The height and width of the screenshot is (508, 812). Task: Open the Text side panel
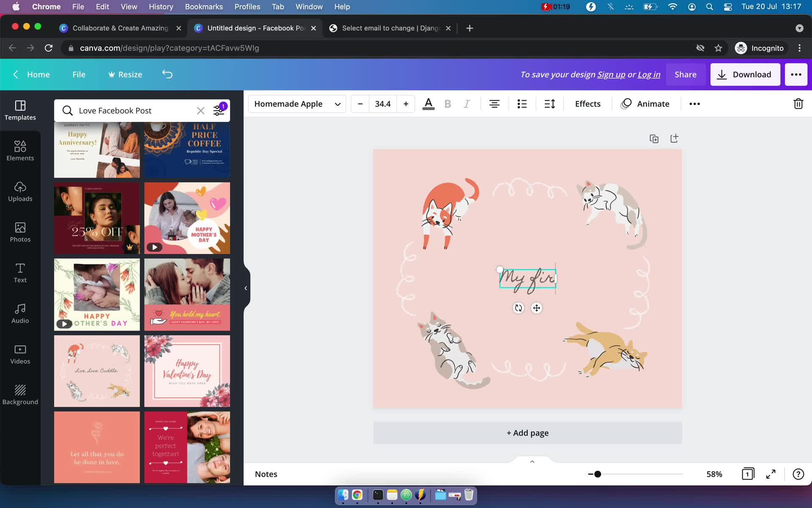20,273
